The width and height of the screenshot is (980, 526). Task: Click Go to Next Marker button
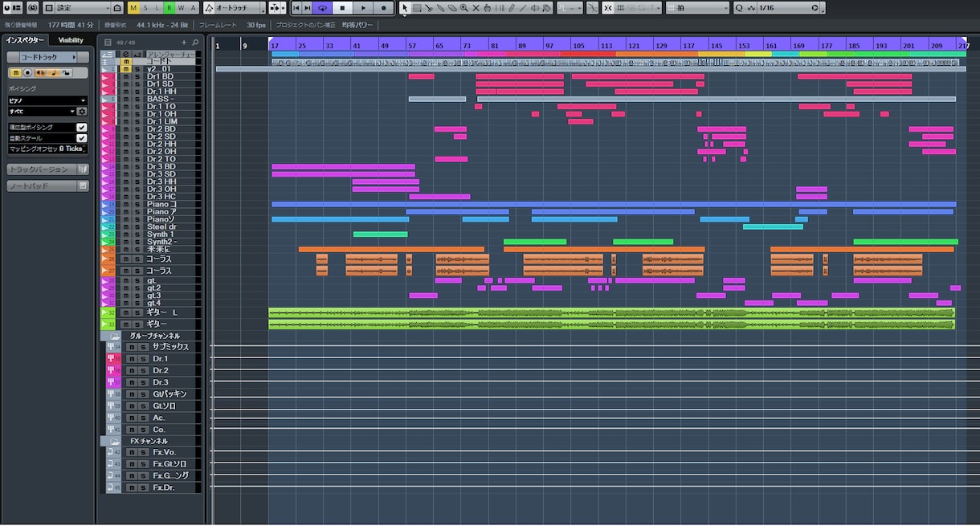(x=308, y=7)
